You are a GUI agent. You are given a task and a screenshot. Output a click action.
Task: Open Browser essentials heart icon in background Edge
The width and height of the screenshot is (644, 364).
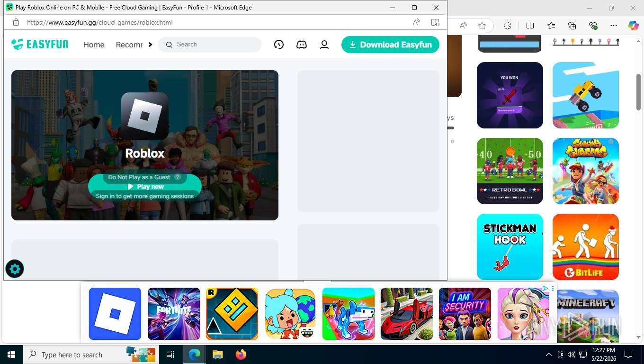pyautogui.click(x=593, y=26)
